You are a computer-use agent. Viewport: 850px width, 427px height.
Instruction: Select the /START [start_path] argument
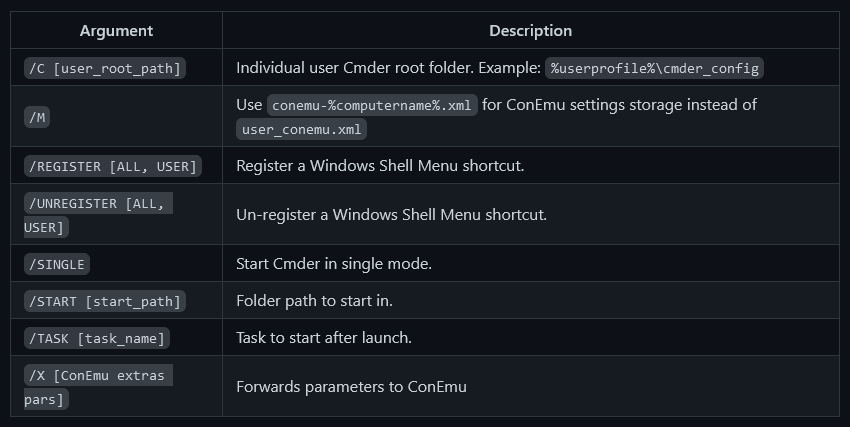(105, 301)
